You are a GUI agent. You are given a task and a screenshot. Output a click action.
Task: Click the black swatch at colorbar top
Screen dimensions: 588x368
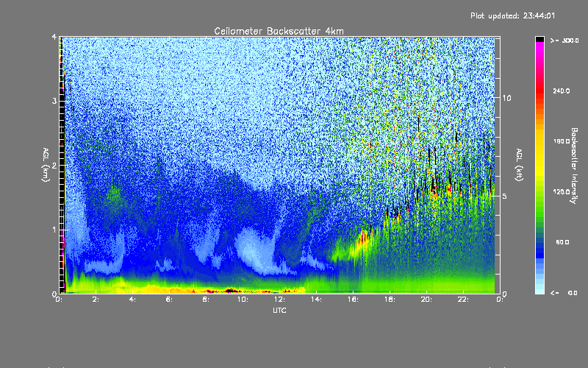(x=539, y=39)
